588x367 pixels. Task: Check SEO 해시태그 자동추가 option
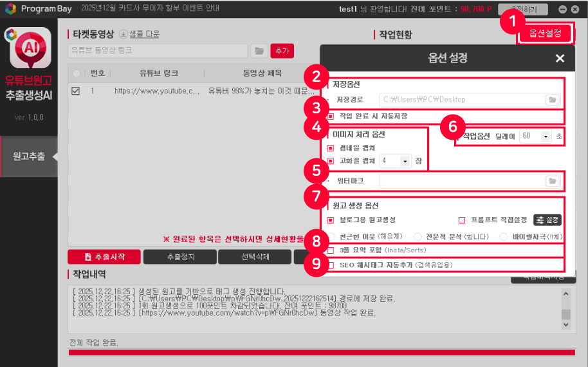(331, 265)
